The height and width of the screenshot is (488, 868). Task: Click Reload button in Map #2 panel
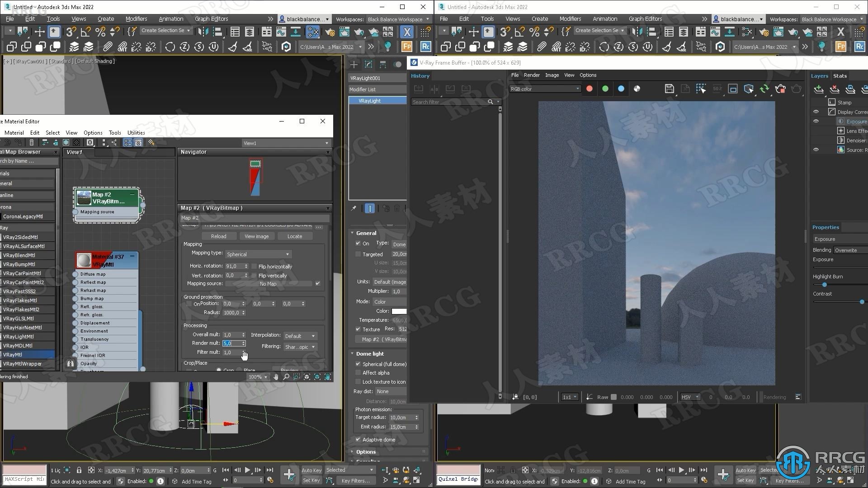click(218, 236)
